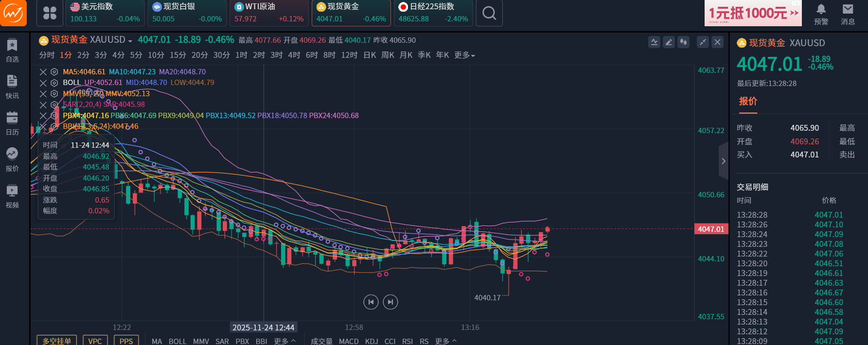Viewport: 868px width, 345px height.
Task: Expand the 更多 timeframe dropdown
Action: (x=464, y=55)
